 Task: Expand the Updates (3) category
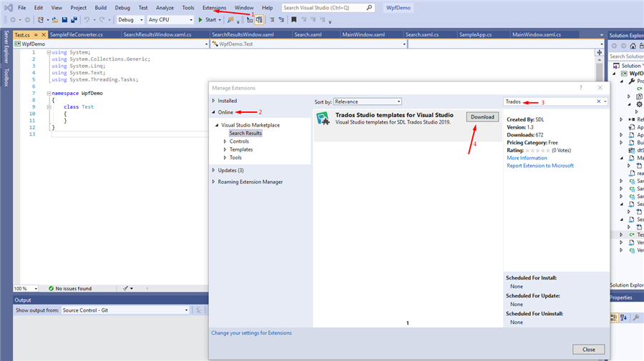coord(213,170)
